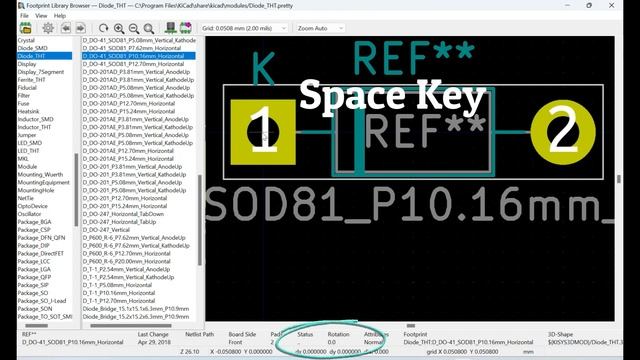Click the canvas vertical scrollbar thumb

pos(619,179)
